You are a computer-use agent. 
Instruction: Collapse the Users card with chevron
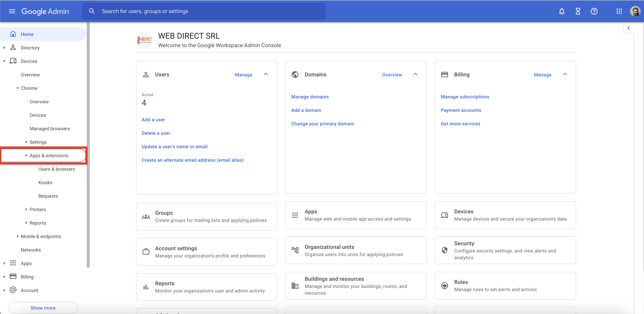[x=266, y=74]
